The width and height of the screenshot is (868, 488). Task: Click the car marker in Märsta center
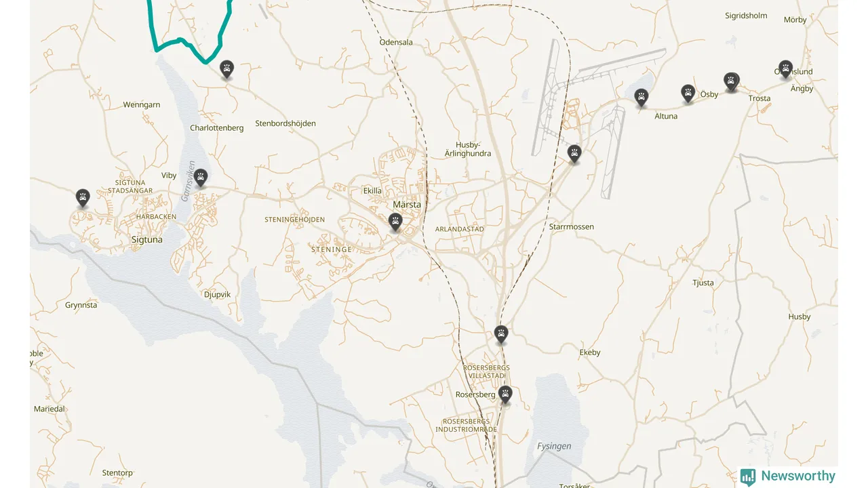point(395,222)
